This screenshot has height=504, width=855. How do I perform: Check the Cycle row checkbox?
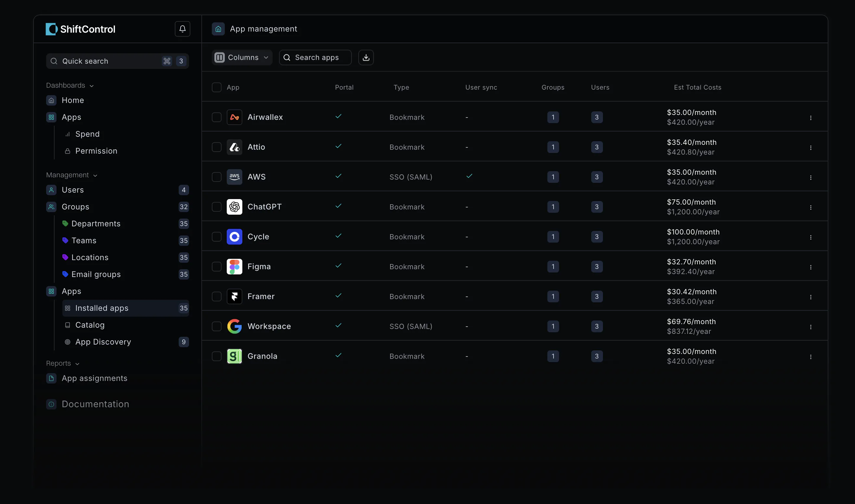pos(216,237)
